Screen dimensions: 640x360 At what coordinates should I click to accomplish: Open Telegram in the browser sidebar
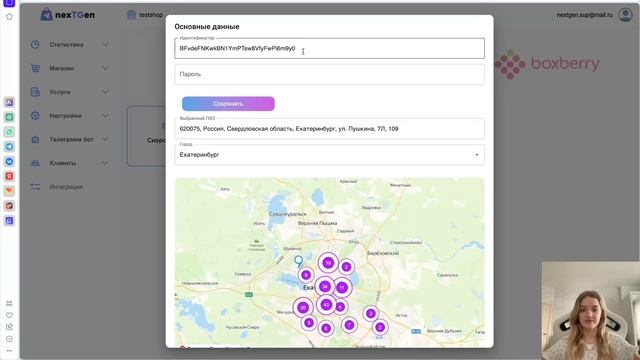click(x=9, y=147)
